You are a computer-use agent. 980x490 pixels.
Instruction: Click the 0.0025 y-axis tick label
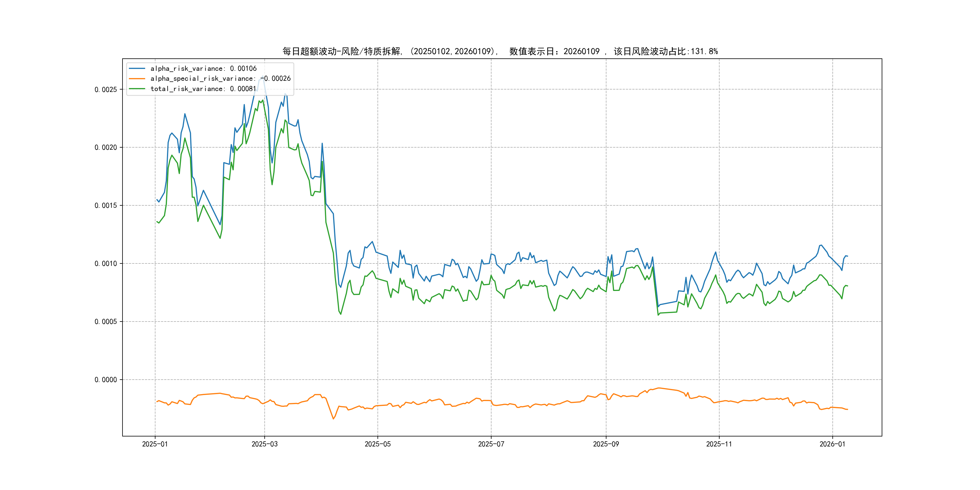(106, 90)
